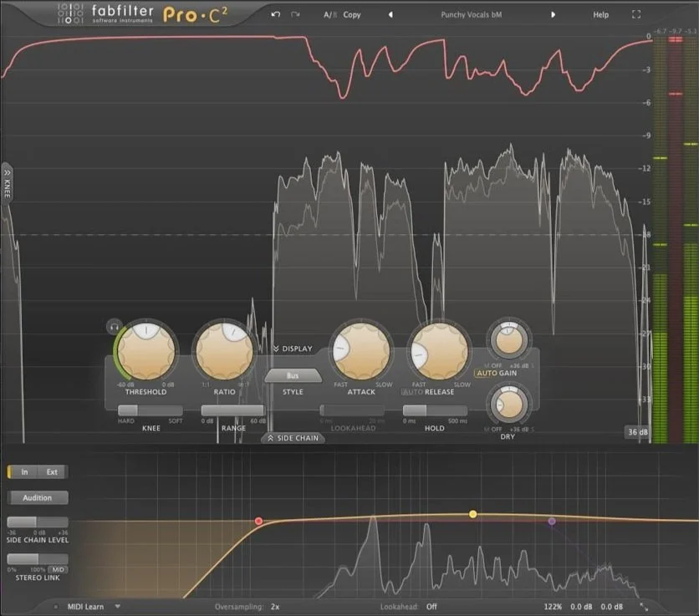Click the Copy button

(x=352, y=15)
